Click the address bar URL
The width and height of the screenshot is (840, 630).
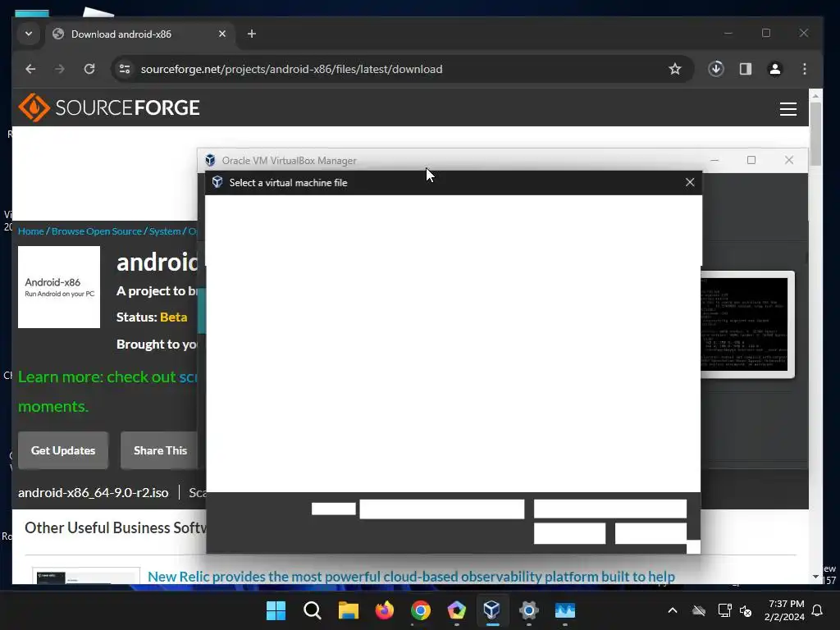pyautogui.click(x=291, y=69)
